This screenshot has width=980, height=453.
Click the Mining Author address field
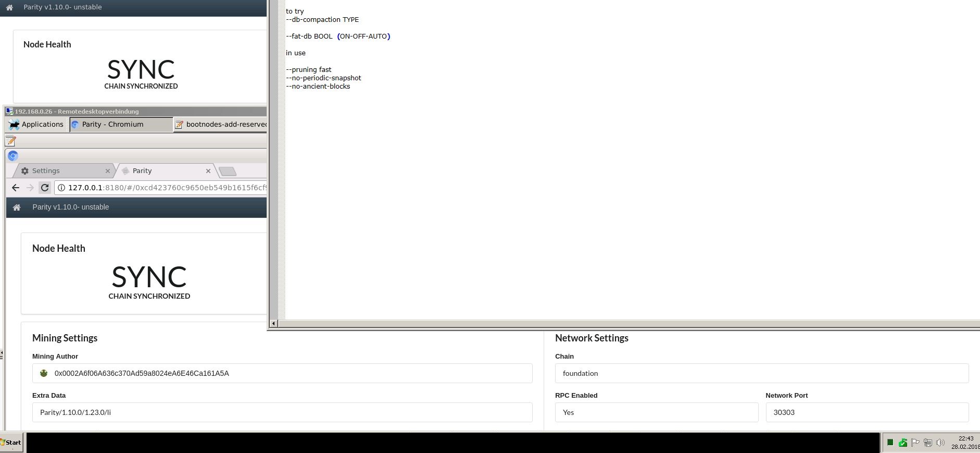282,373
